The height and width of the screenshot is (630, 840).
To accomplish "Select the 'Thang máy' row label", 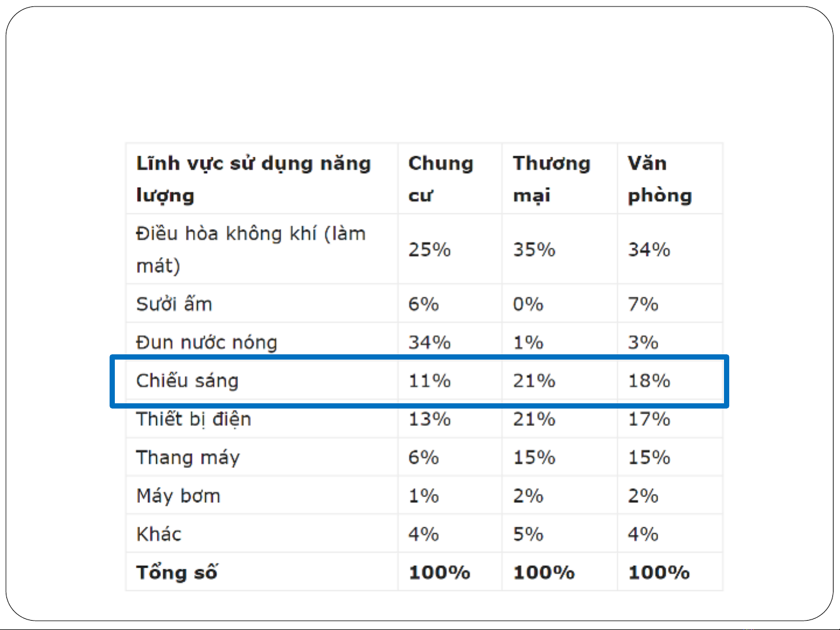I will coord(188,457).
